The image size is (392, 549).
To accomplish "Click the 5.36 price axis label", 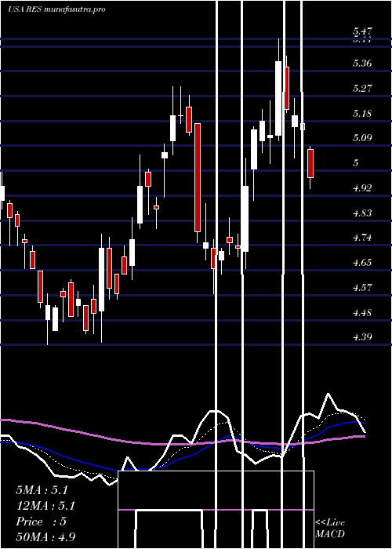I will (x=362, y=64).
